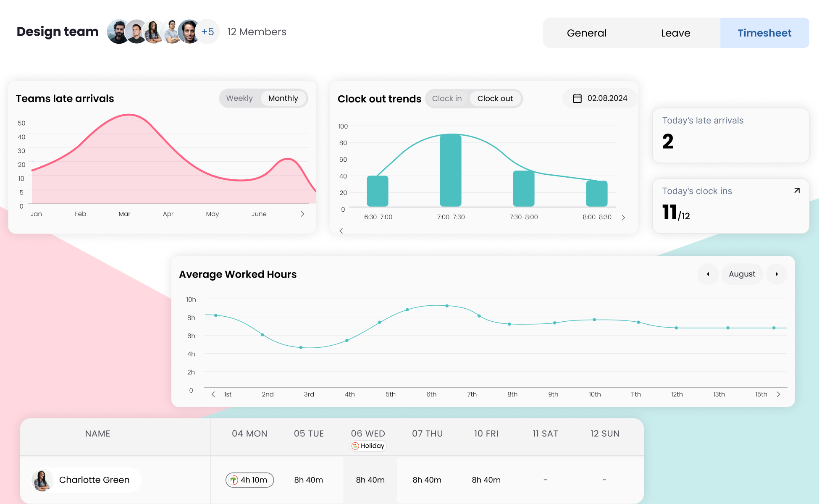Open the calendar date picker on Clock out trends

577,98
